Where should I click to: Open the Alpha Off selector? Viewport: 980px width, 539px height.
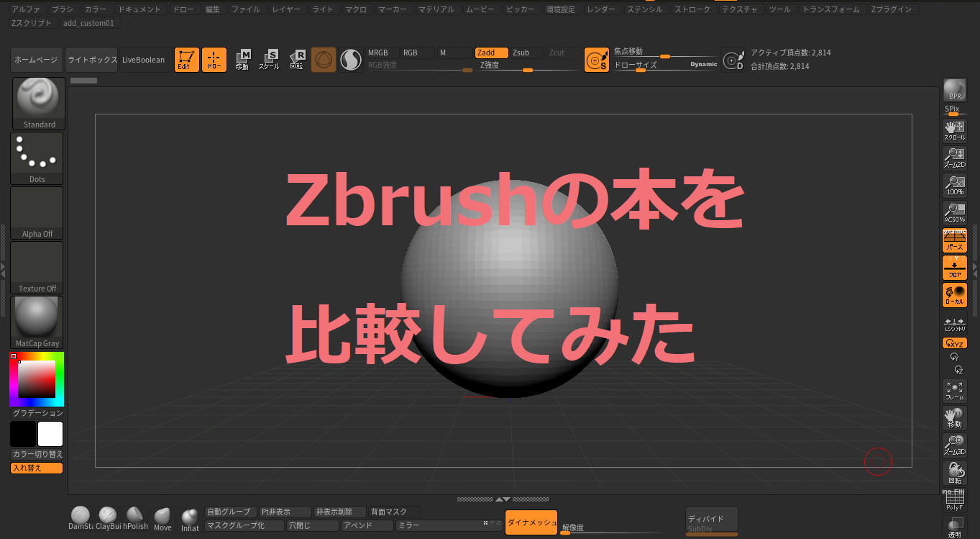coord(37,213)
